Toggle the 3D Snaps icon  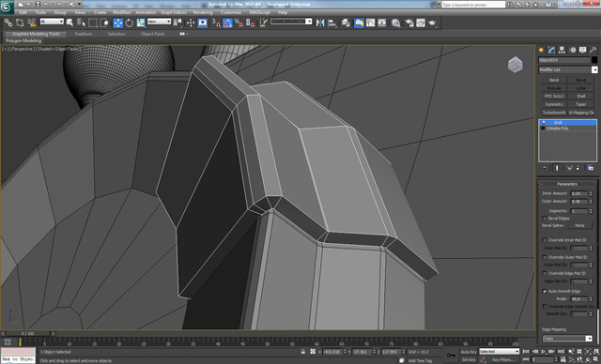(x=216, y=23)
